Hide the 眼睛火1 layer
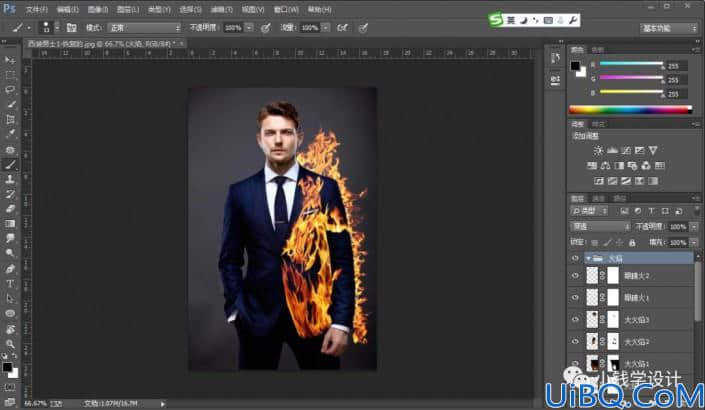The height and width of the screenshot is (410, 705). tap(575, 298)
